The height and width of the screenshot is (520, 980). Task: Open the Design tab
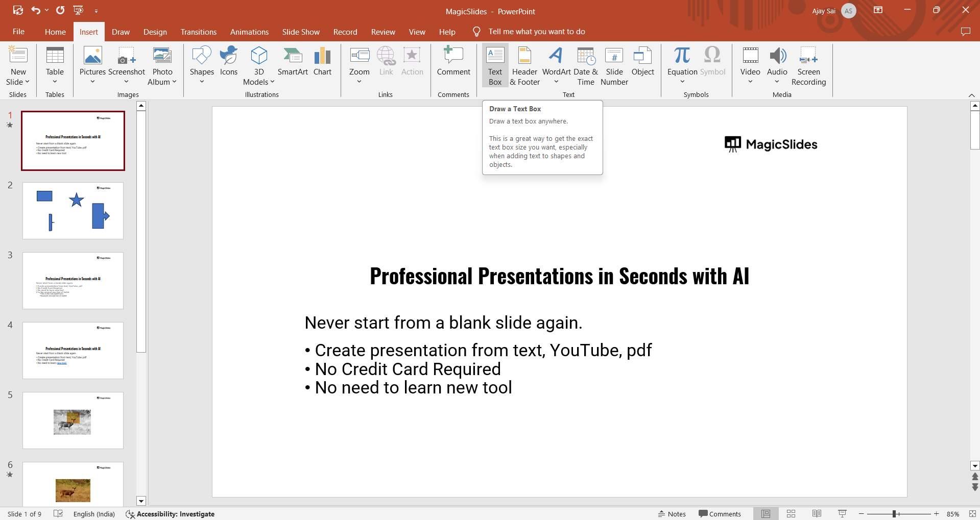(x=155, y=32)
